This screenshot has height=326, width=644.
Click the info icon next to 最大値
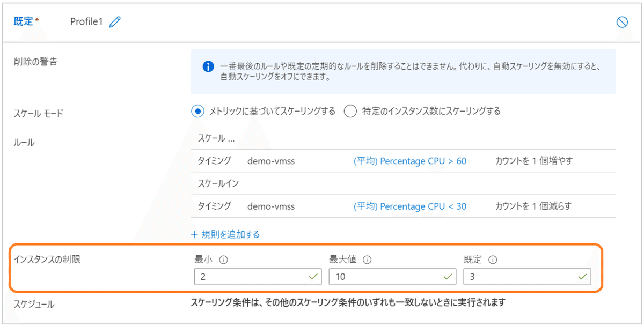(368, 260)
